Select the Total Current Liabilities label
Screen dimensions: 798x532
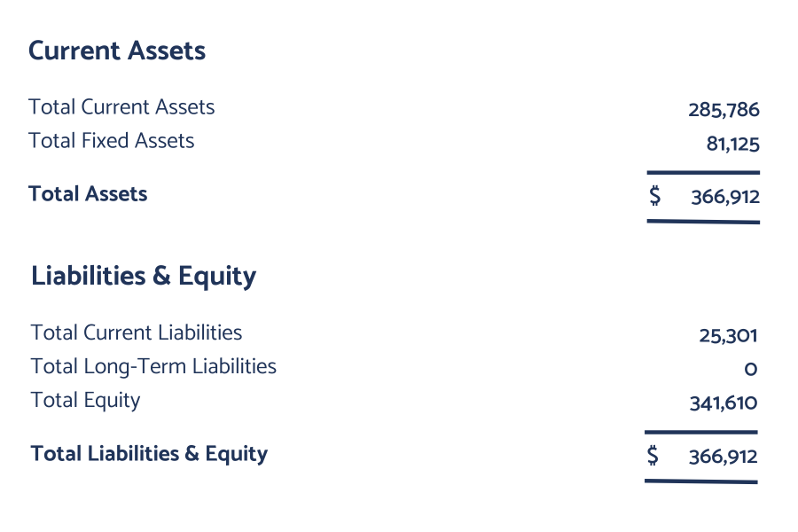pos(136,332)
